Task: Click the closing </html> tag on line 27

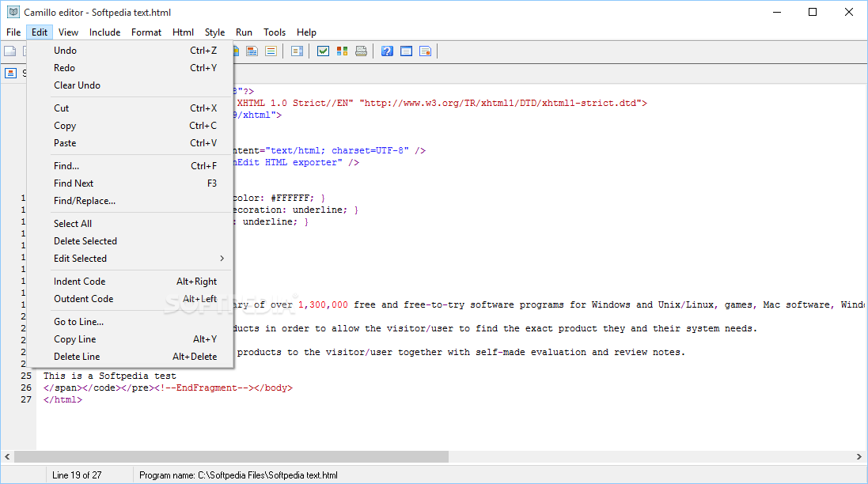Action: [63, 399]
